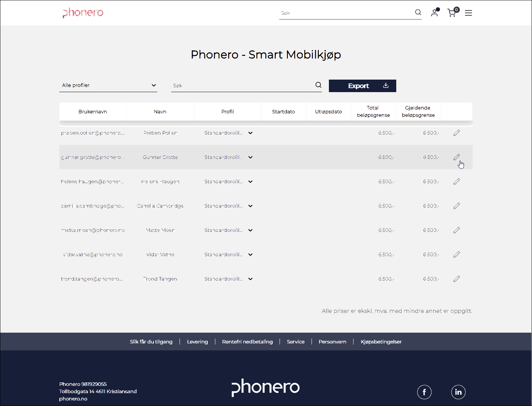The width and height of the screenshot is (532, 406).
Task: Click the Phonero logo in header
Action: click(83, 13)
